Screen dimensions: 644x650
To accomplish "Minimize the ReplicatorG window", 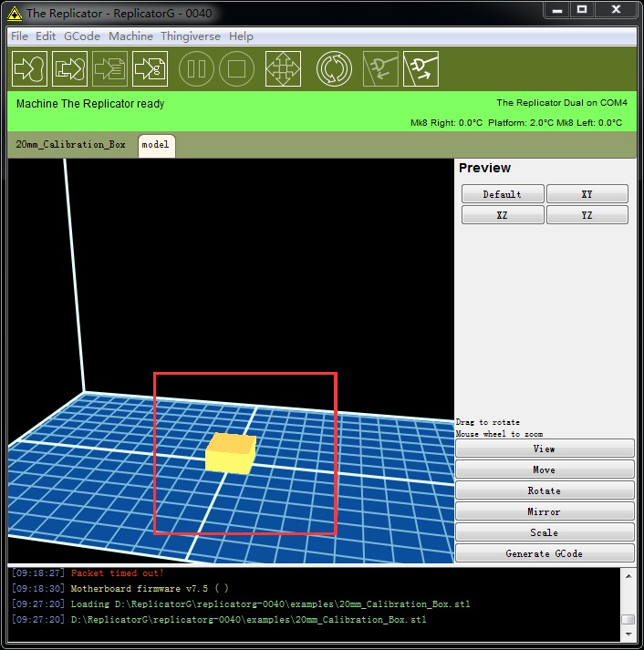I will [x=557, y=10].
